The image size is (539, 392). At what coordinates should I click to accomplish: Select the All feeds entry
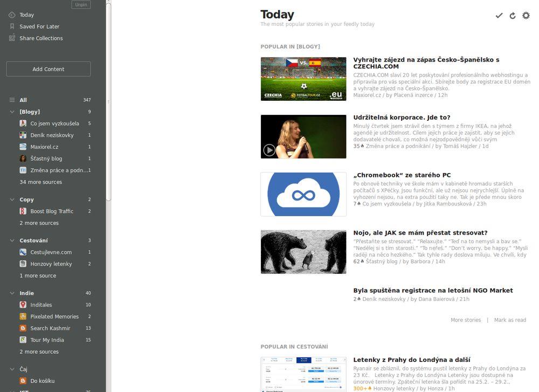point(23,100)
